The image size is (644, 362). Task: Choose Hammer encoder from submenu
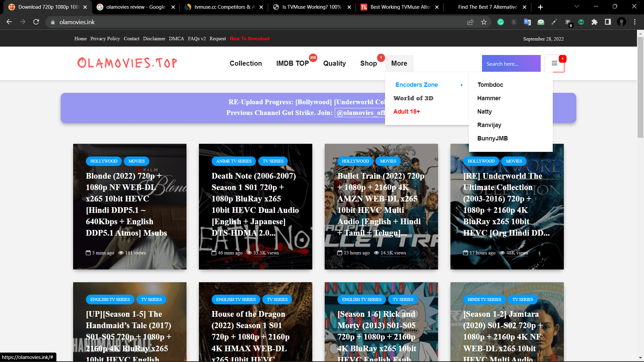[489, 98]
